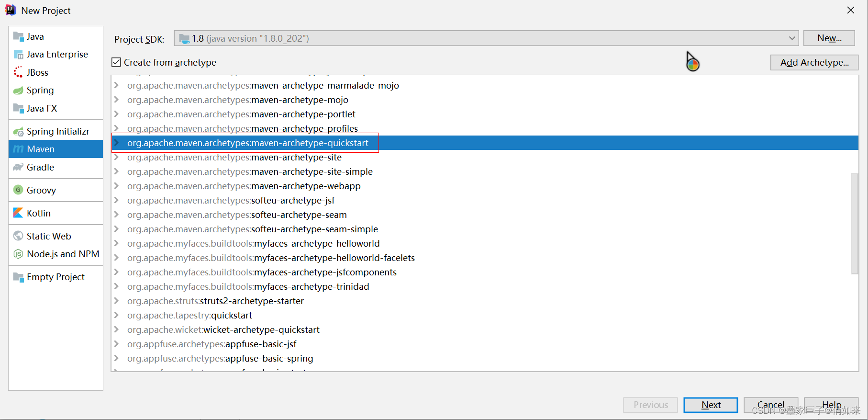Expand struts2-archetype-starter arrow
Viewport: 868px width, 420px height.
(x=116, y=301)
